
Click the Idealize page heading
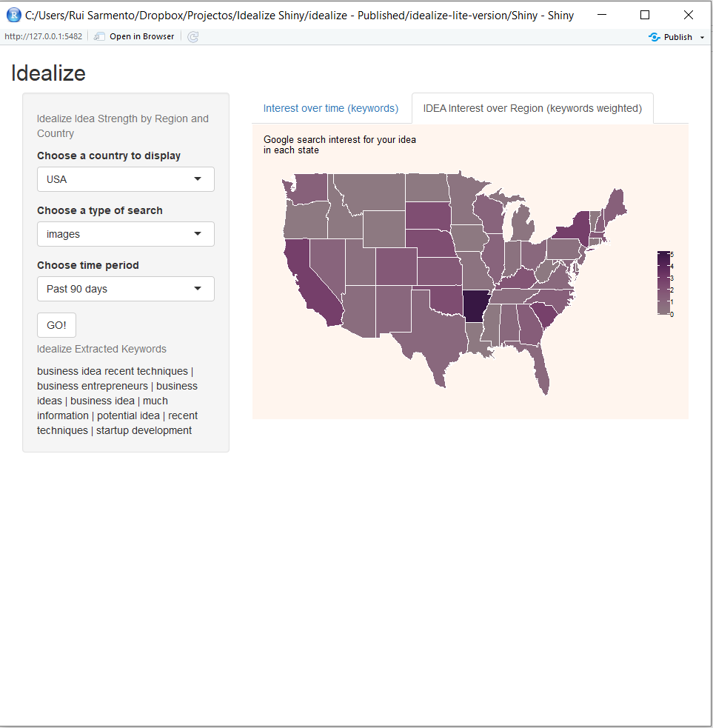pyautogui.click(x=48, y=73)
